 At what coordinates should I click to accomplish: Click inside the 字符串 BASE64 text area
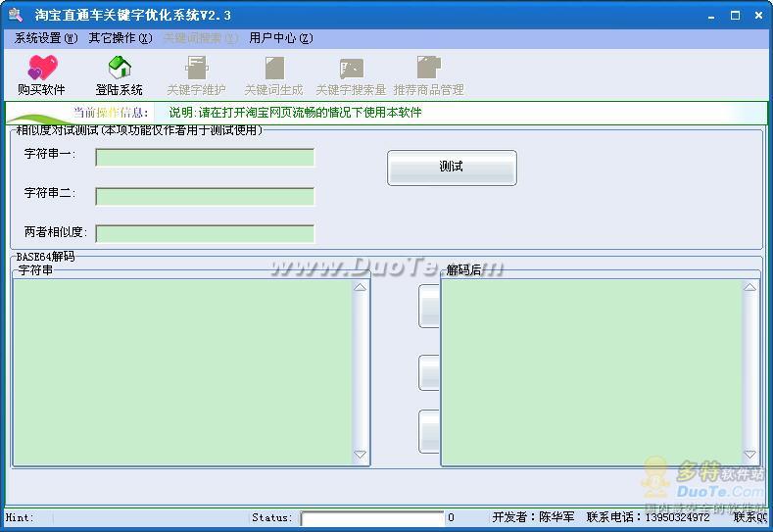tap(182, 372)
